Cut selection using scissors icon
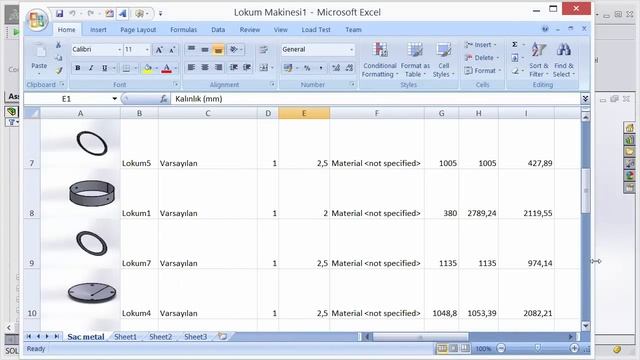 (58, 45)
